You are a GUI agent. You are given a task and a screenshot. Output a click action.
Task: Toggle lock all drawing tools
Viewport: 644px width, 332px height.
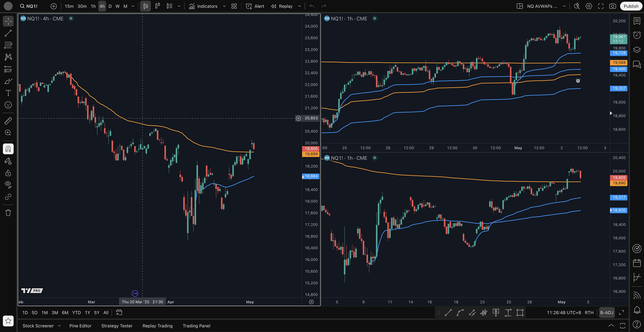pyautogui.click(x=8, y=173)
